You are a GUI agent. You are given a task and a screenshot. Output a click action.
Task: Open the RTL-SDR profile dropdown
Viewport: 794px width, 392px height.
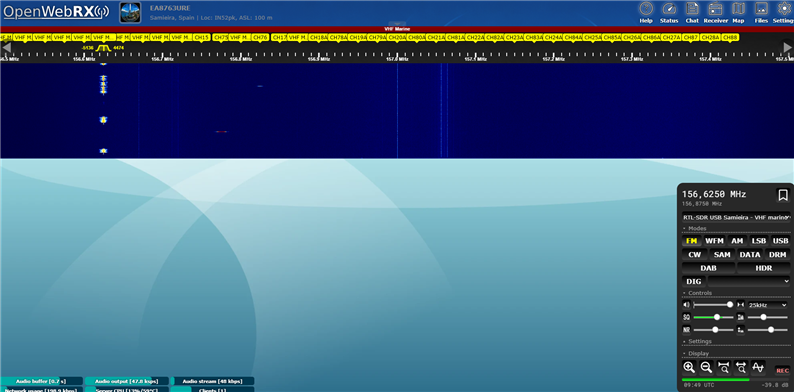736,217
